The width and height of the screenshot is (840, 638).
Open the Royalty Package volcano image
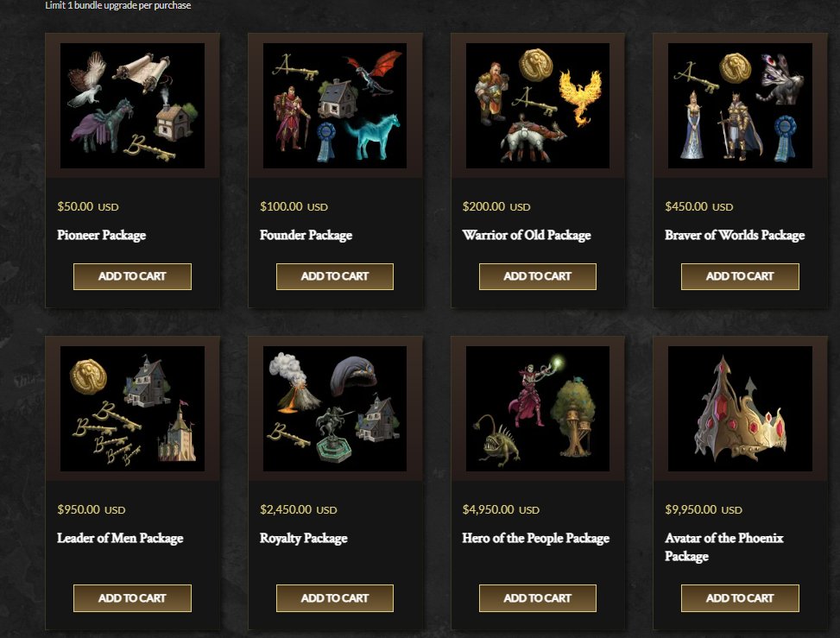[x=335, y=408]
